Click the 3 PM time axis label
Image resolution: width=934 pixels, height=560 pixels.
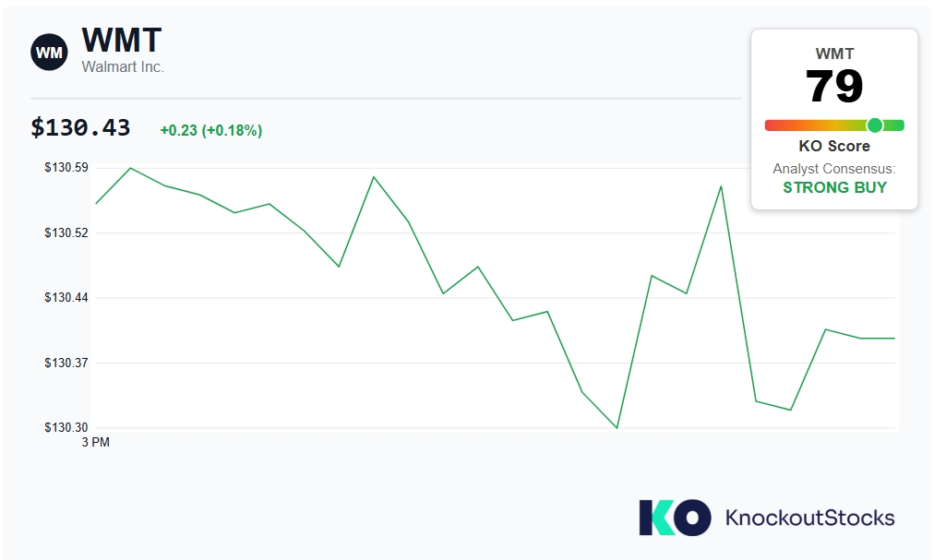(96, 442)
